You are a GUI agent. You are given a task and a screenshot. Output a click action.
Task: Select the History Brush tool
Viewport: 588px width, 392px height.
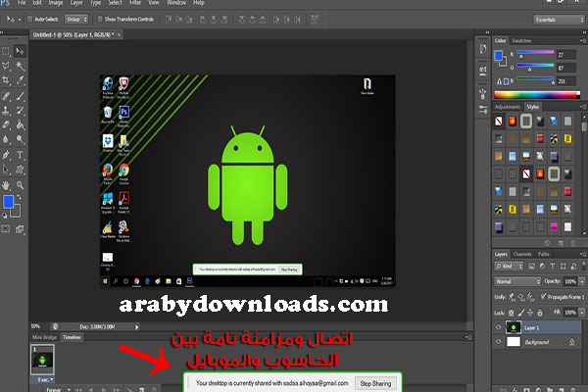click(x=21, y=111)
